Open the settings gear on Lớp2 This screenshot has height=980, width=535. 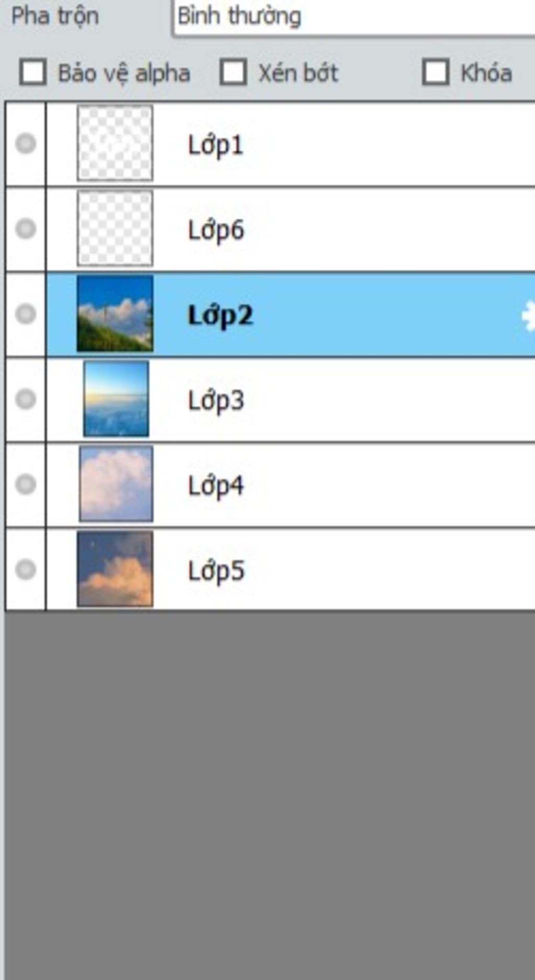(528, 316)
